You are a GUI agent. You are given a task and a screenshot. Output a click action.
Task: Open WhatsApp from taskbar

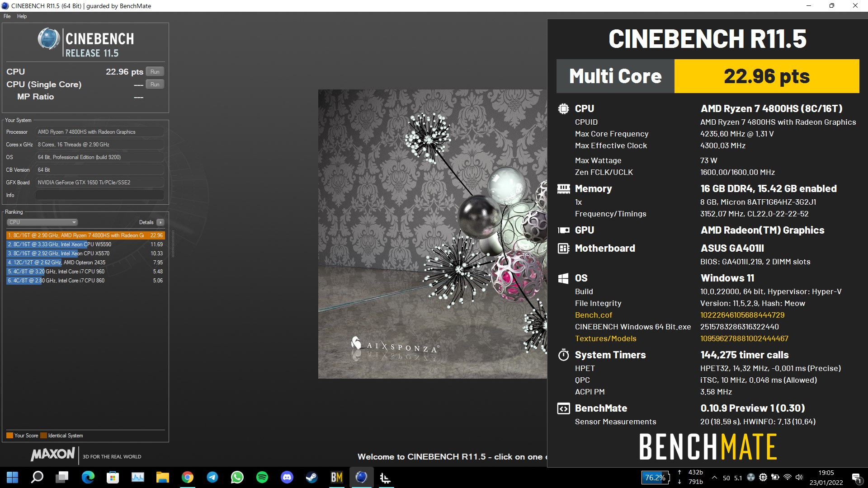pyautogui.click(x=237, y=477)
